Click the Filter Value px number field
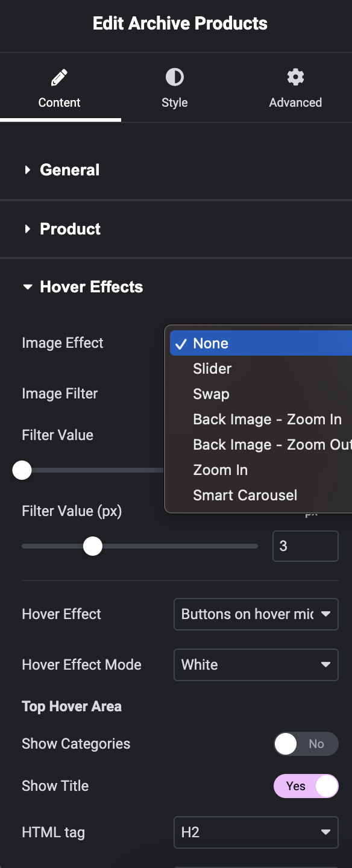 pyautogui.click(x=306, y=546)
